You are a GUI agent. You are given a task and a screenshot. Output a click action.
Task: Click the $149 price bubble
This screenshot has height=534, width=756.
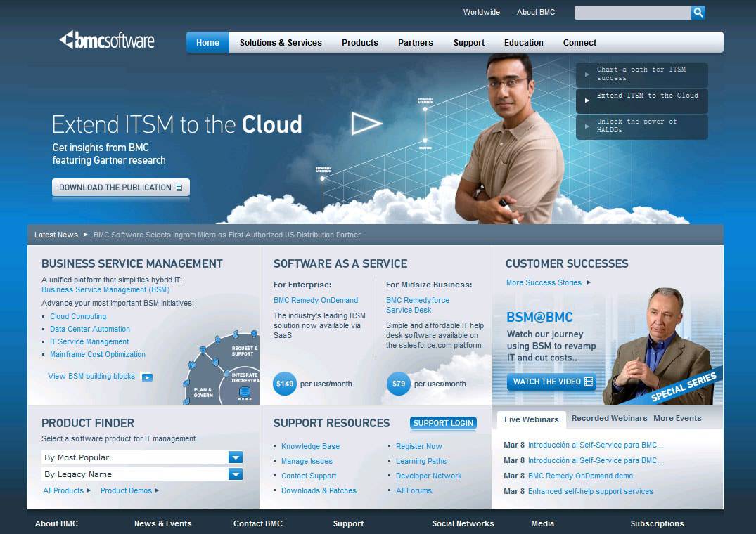coord(285,384)
